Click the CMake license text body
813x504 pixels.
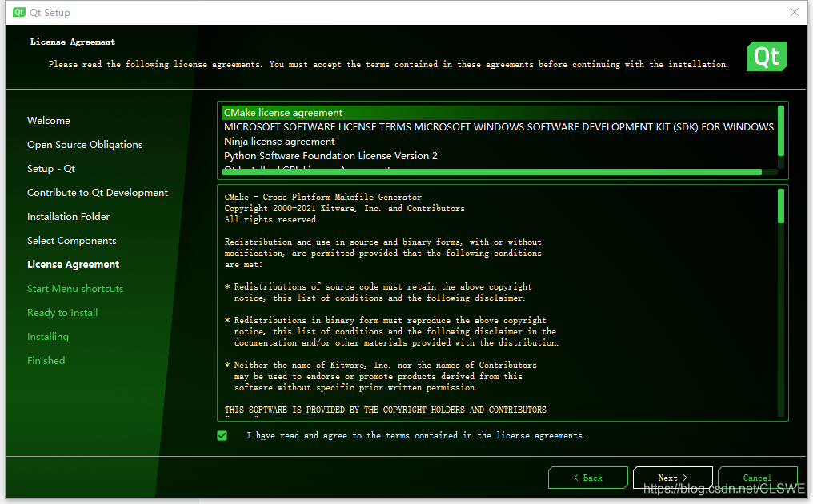[498, 303]
